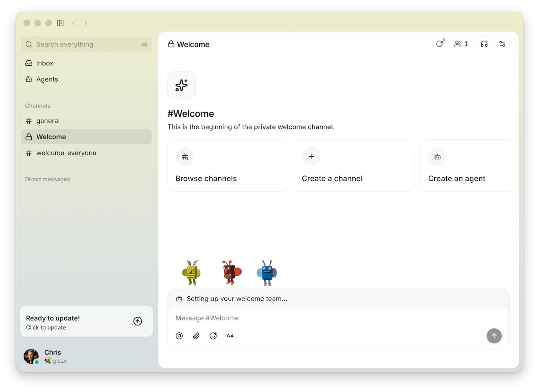Screen dimensions: 539x392
Task: Click the hash icon beside welcome-everyone
Action: [x=29, y=153]
